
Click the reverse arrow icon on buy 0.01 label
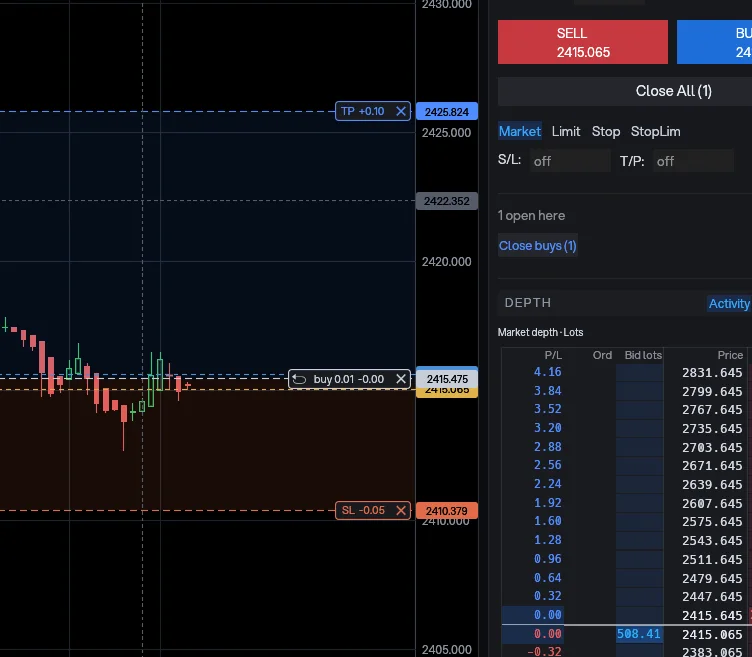299,379
